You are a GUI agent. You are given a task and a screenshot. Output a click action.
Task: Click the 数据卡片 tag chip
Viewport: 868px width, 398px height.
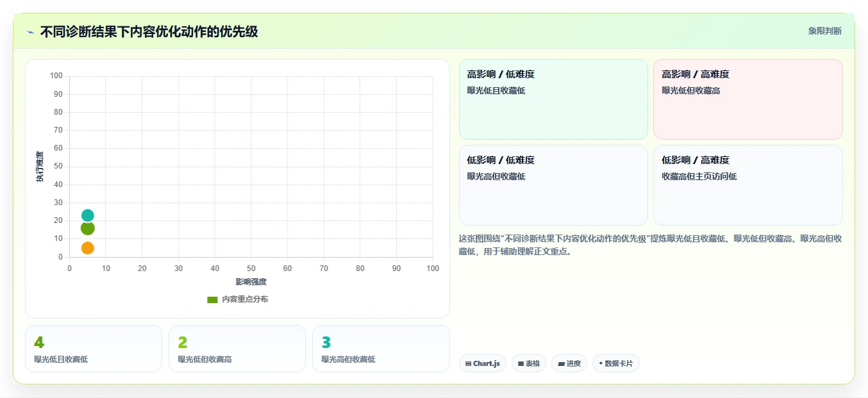[615, 363]
